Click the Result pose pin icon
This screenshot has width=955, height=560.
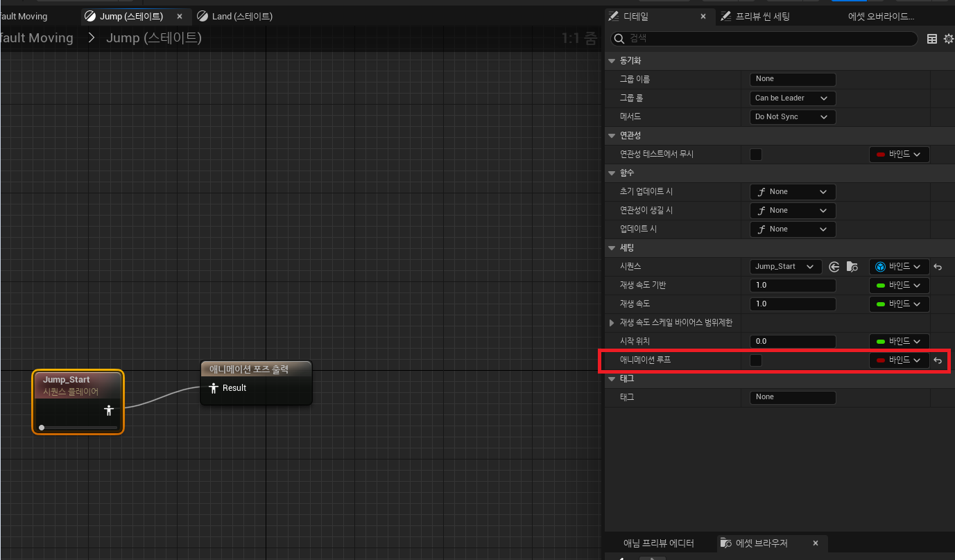214,388
